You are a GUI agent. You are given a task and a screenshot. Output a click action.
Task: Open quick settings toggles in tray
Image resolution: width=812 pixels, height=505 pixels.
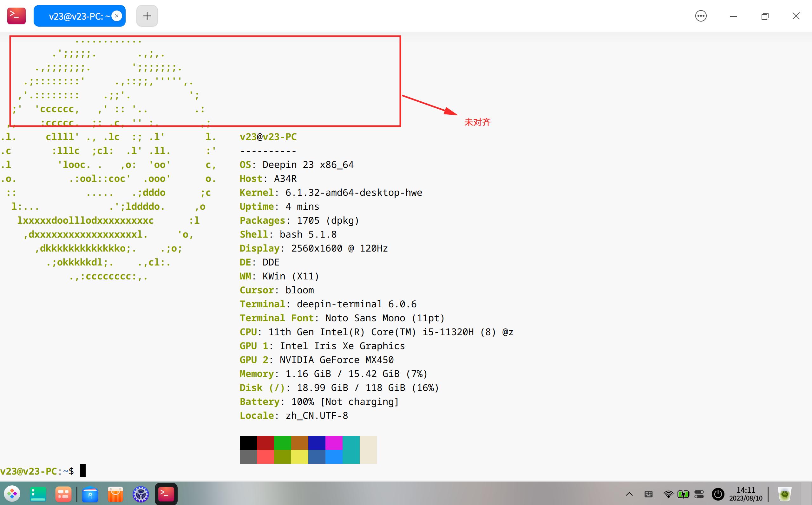tap(699, 494)
